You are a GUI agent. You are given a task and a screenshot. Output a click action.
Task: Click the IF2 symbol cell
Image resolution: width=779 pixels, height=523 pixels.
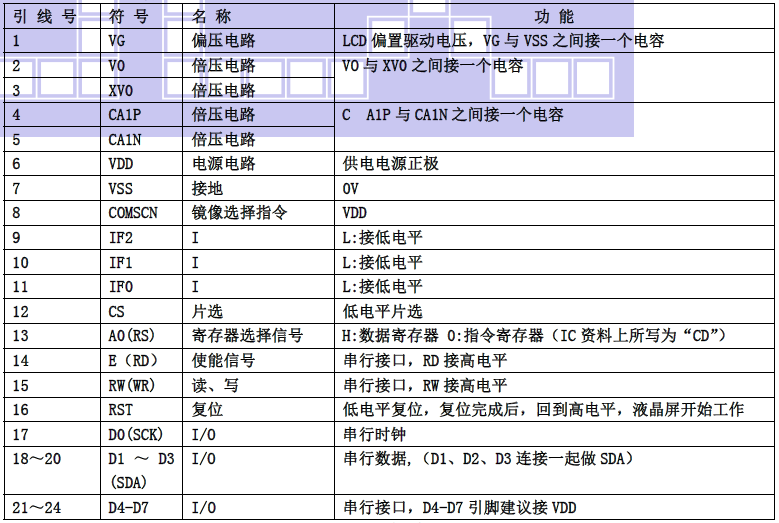click(121, 237)
